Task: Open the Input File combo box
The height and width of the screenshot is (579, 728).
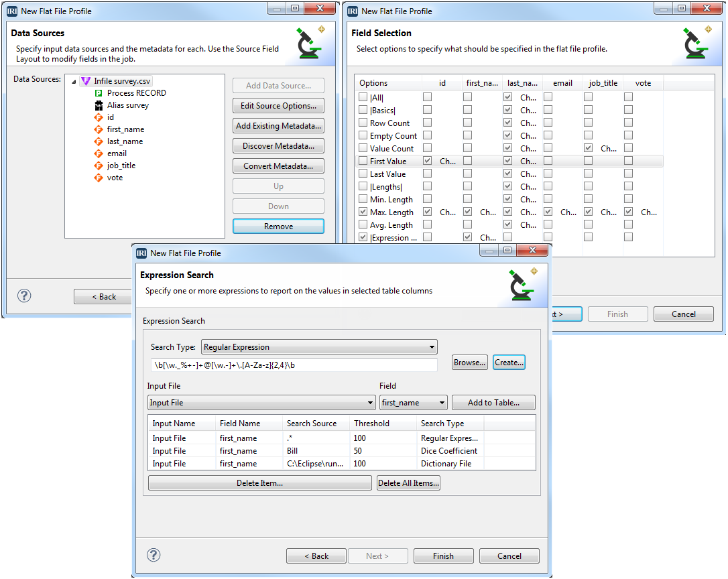Action: (261, 403)
